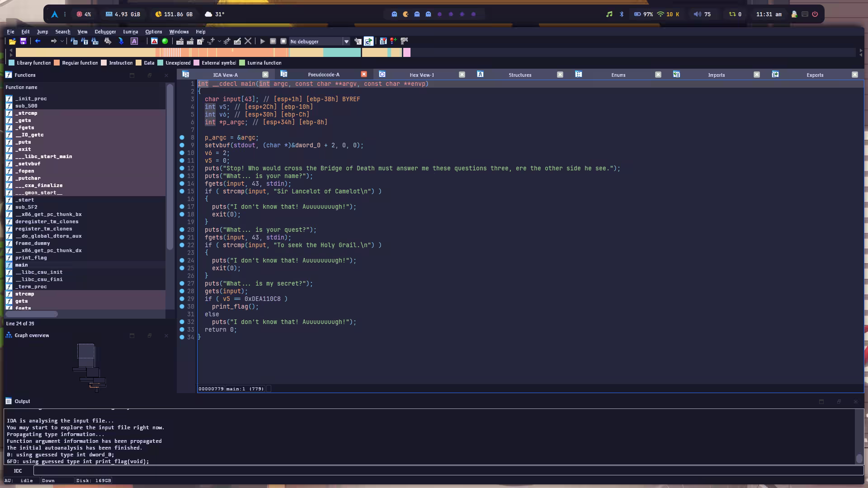Click the jump back blue arrow
This screenshot has height=488, width=868.
point(38,41)
